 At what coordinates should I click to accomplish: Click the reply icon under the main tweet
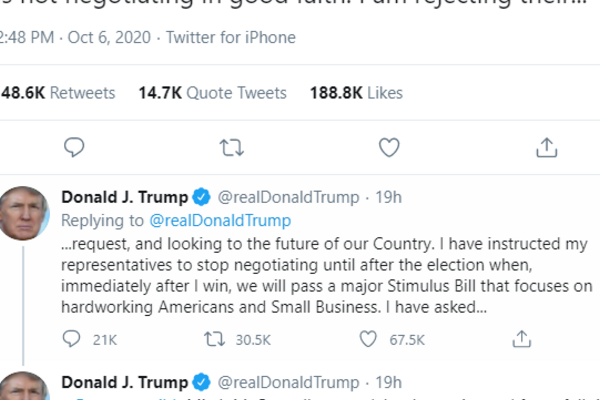(73, 148)
